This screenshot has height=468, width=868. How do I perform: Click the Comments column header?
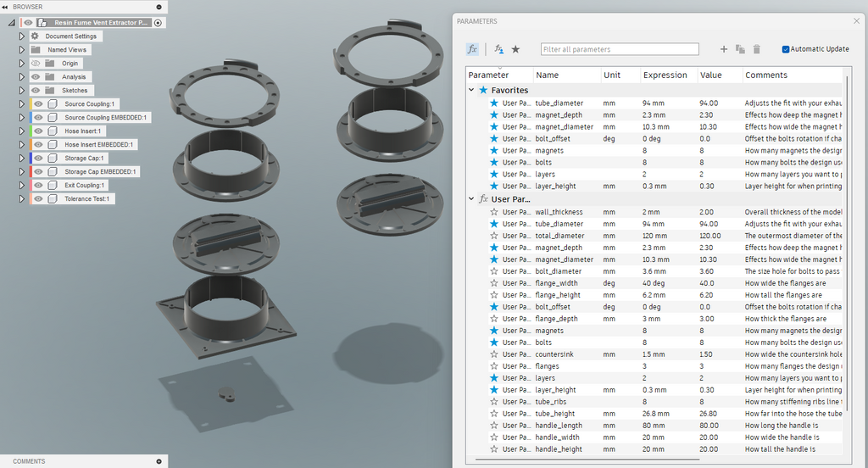(x=766, y=75)
